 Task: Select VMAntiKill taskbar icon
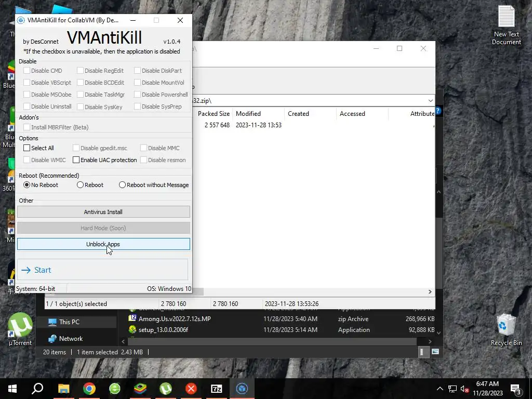coord(242,389)
